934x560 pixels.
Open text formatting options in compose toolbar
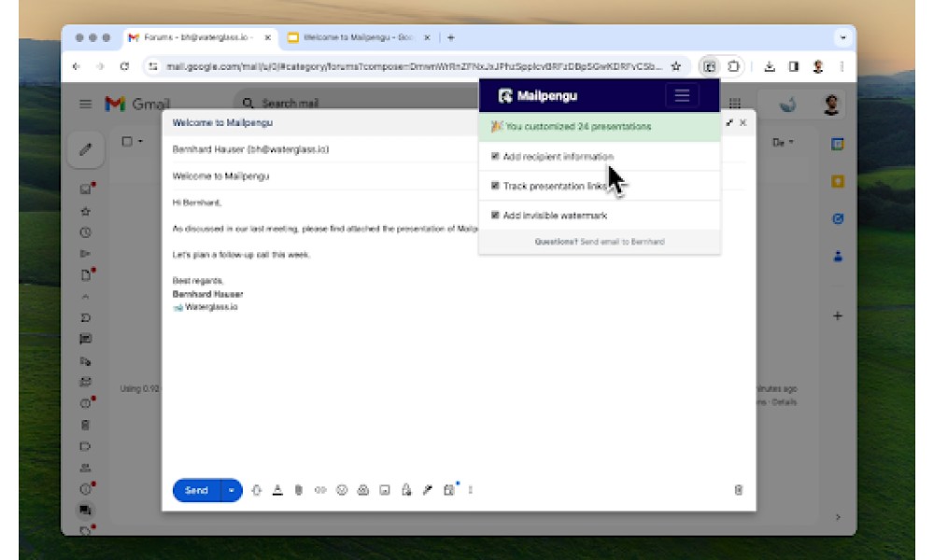click(x=277, y=490)
